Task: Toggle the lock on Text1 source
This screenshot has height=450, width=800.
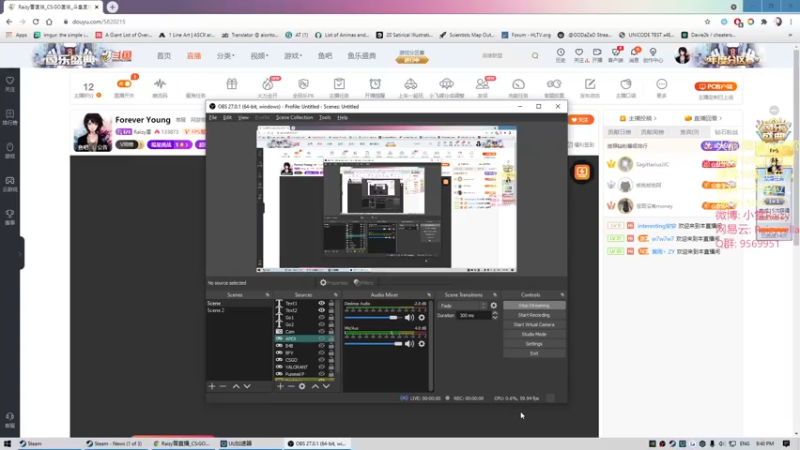Action: click(331, 303)
